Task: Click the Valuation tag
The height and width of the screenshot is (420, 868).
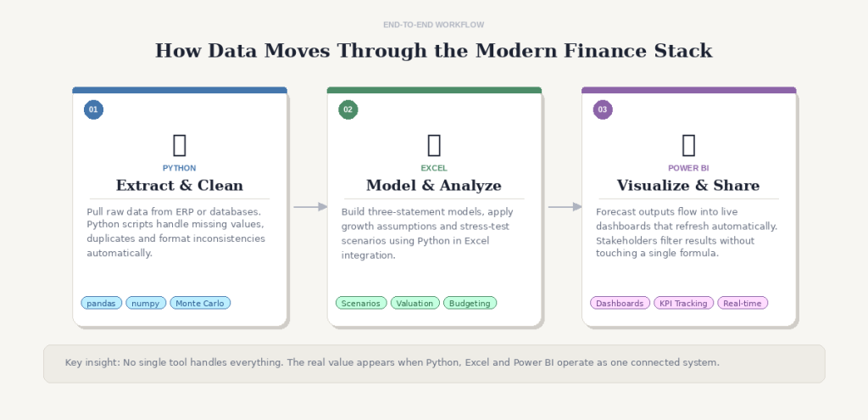Action: coord(415,303)
